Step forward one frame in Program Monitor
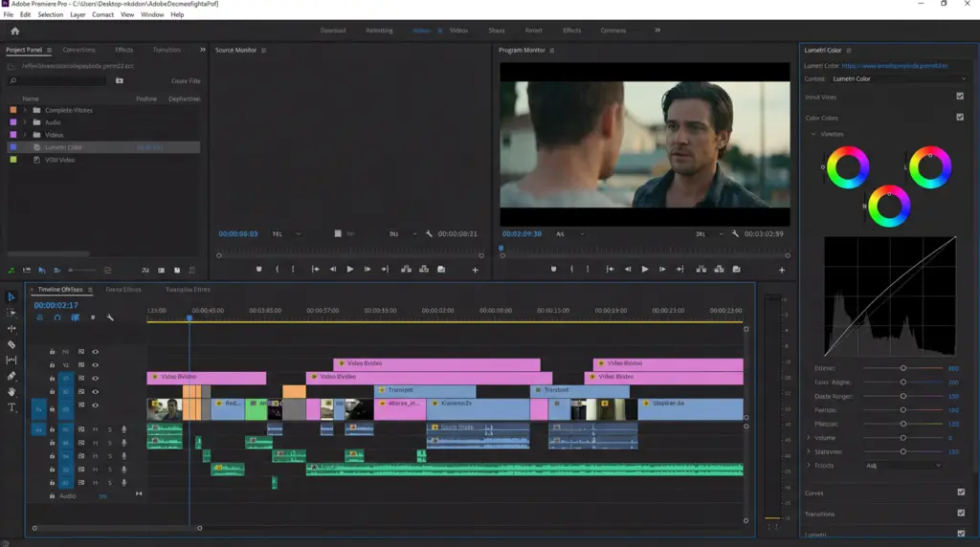 click(662, 269)
